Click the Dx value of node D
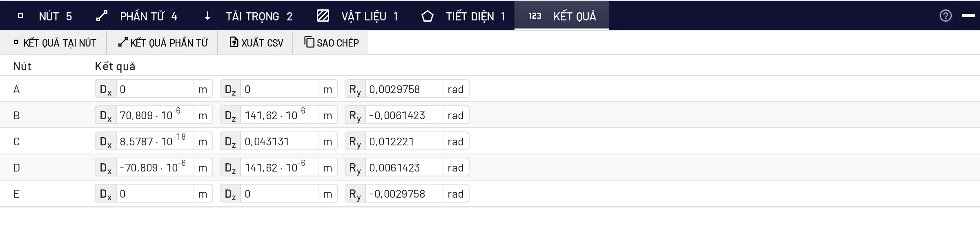This screenshot has width=980, height=245. tap(155, 167)
